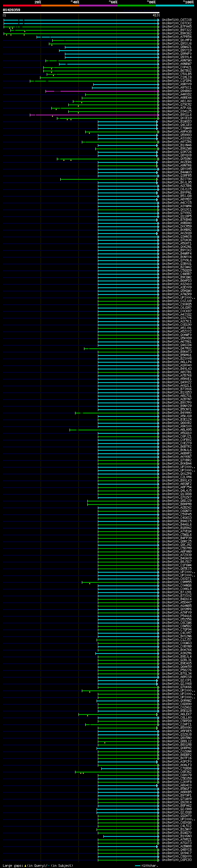Click the purple alignment bar for UniRef100_Q94B60

tap(103, 91)
